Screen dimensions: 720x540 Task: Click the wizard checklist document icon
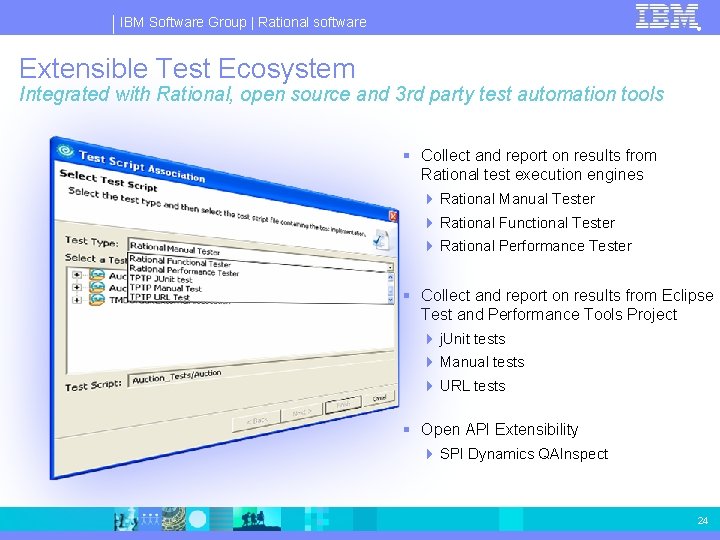point(381,240)
